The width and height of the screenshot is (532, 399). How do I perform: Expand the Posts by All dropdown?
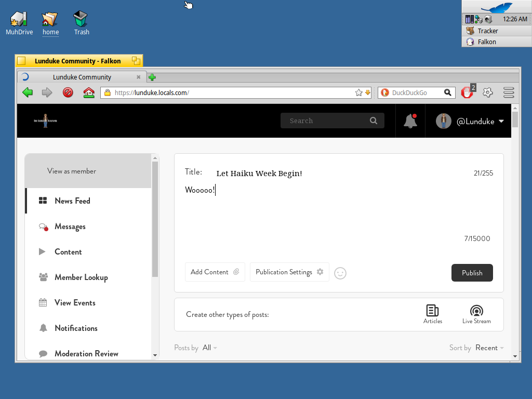[x=210, y=348]
